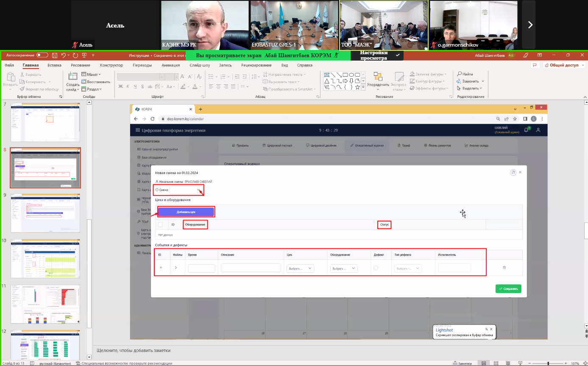Underline text with the Ч button
Image resolution: width=588 pixels, height=366 pixels.
135,86
